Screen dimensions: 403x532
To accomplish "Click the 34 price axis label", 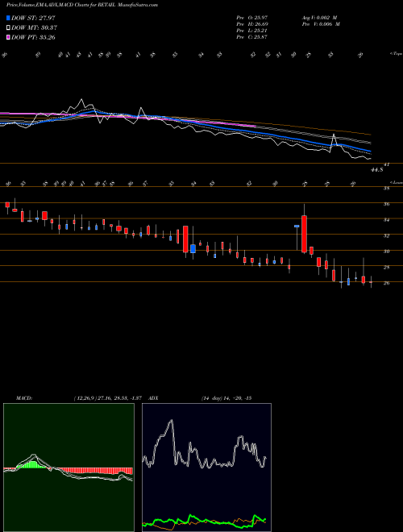I will 386,220.
